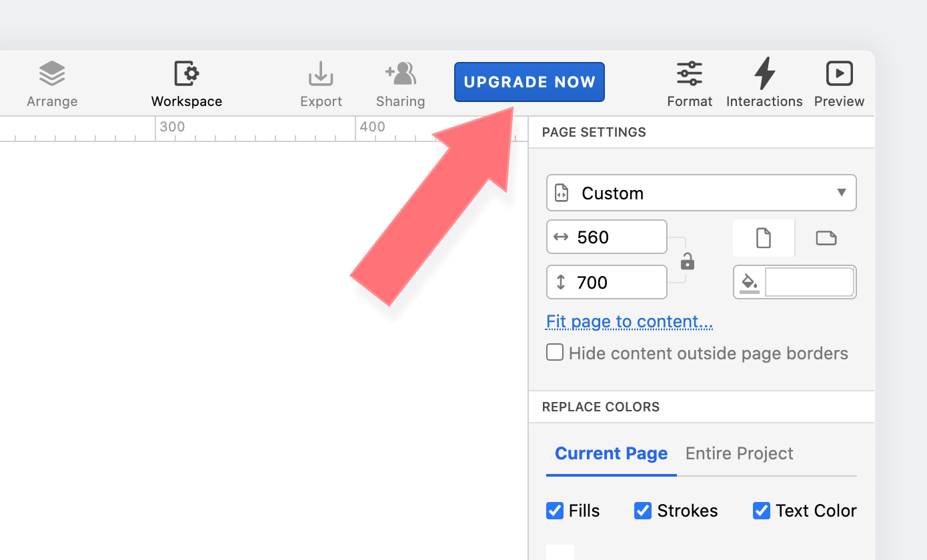Click the Upgrade Now button
Viewport: 927px width, 560px height.
(x=530, y=82)
